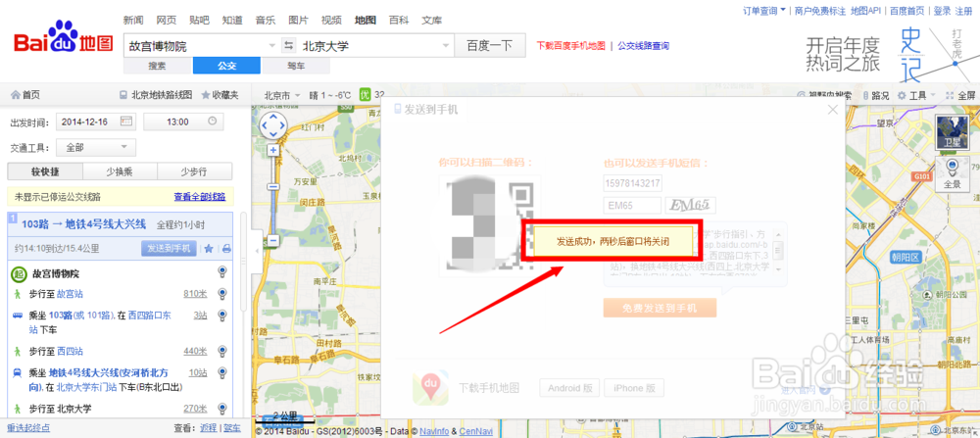The width and height of the screenshot is (980, 438).
Task: Open 收藏夹 favorites
Action: pyautogui.click(x=220, y=96)
